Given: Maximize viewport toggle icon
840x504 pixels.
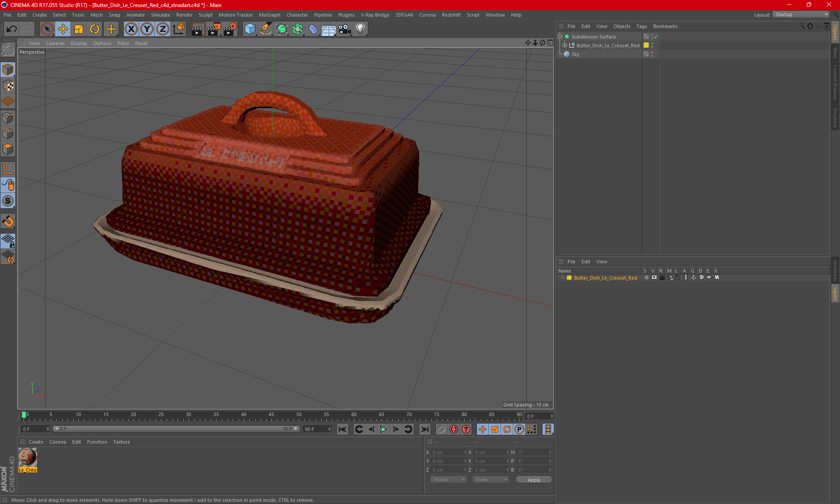Looking at the screenshot, I should (550, 43).
